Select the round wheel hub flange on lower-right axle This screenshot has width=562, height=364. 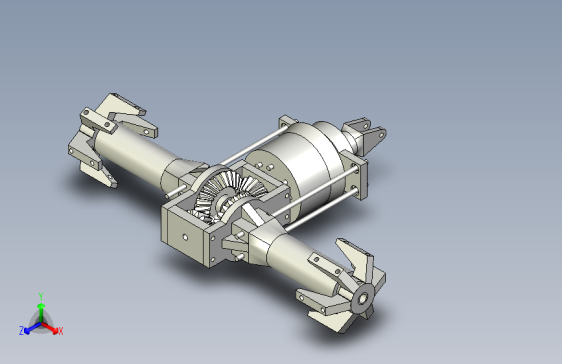[x=362, y=299]
